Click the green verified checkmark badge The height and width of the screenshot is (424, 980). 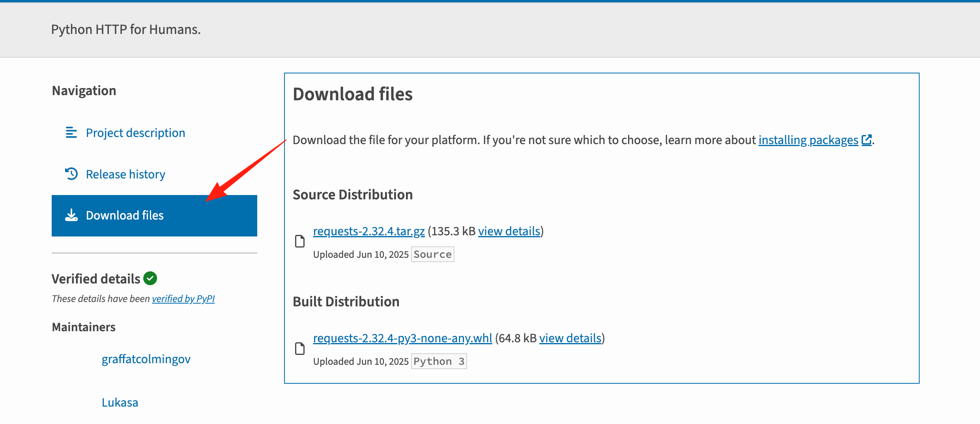pyautogui.click(x=150, y=278)
